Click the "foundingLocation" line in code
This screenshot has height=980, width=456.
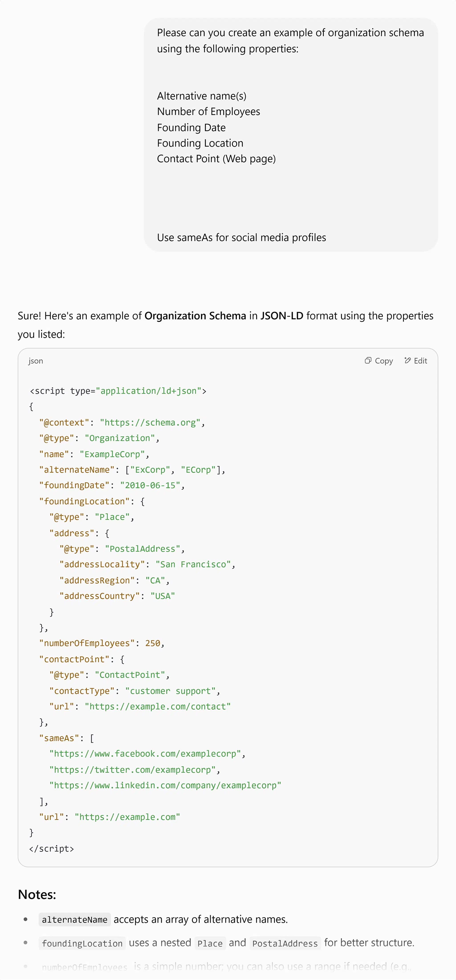(x=92, y=501)
